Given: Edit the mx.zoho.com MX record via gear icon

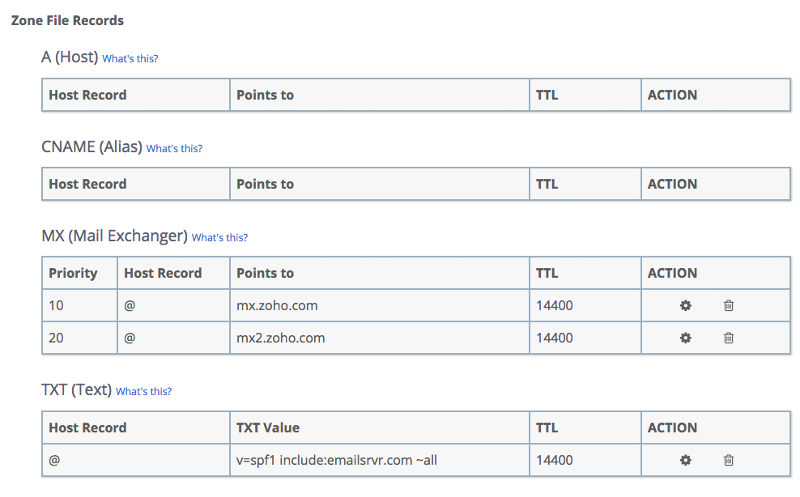Looking at the screenshot, I should pos(685,306).
